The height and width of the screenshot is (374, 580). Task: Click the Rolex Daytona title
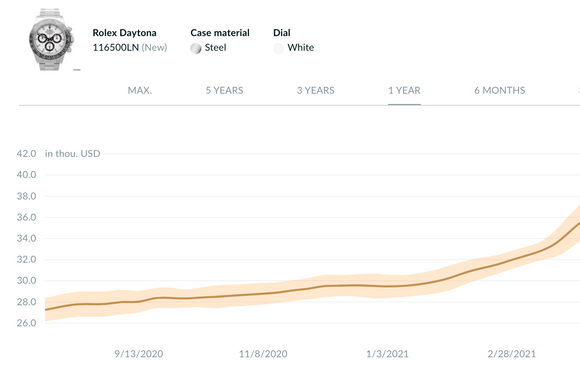[124, 33]
